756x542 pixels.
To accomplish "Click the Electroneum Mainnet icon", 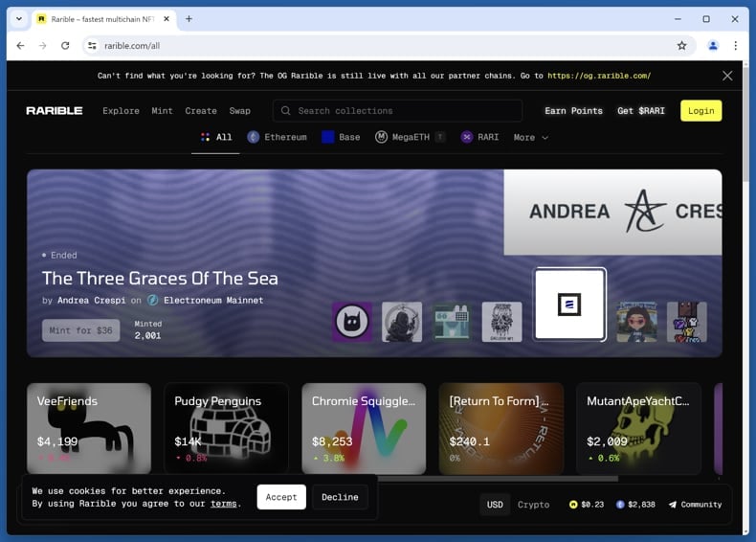I will (152, 300).
